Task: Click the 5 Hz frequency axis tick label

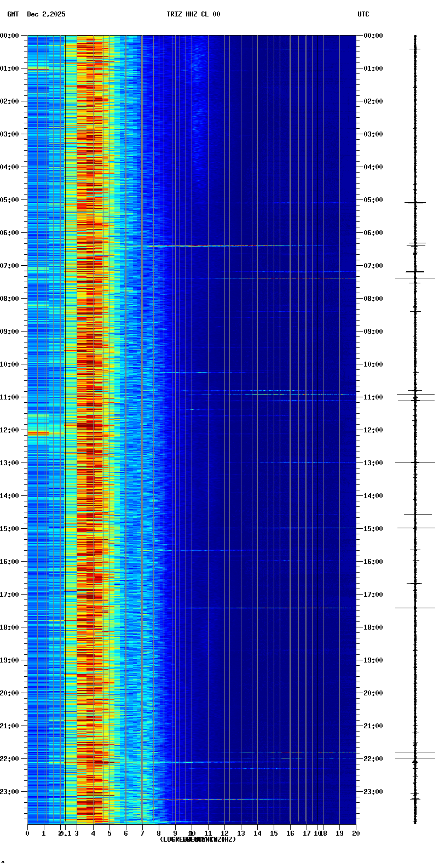Action: pos(109,833)
